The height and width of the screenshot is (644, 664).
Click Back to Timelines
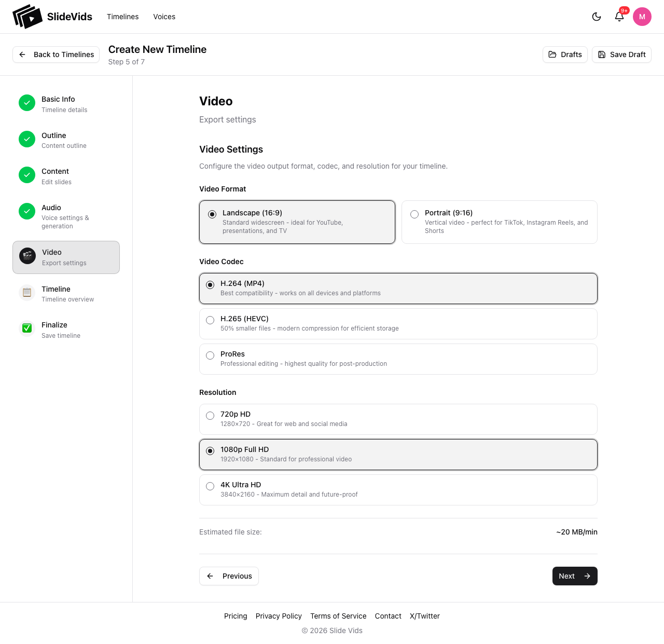pyautogui.click(x=56, y=54)
